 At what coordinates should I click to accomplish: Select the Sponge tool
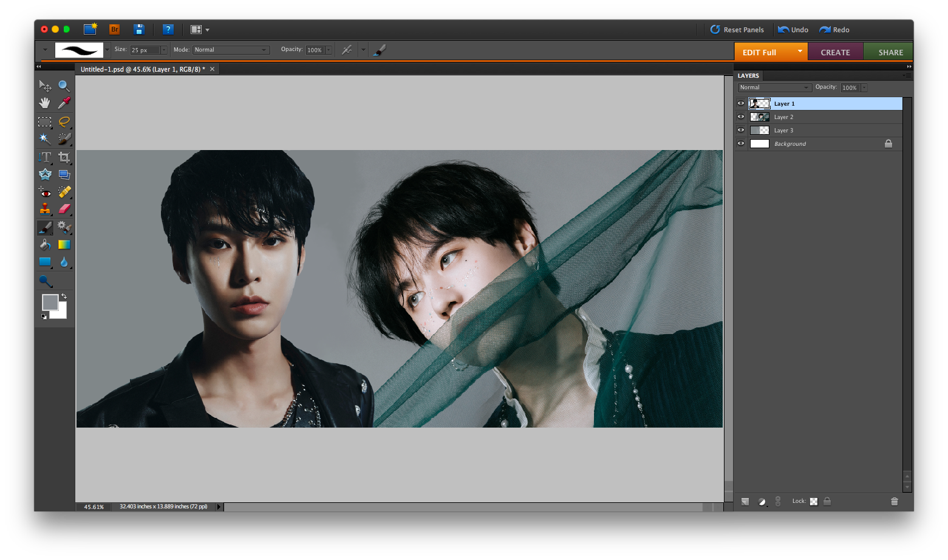click(46, 281)
